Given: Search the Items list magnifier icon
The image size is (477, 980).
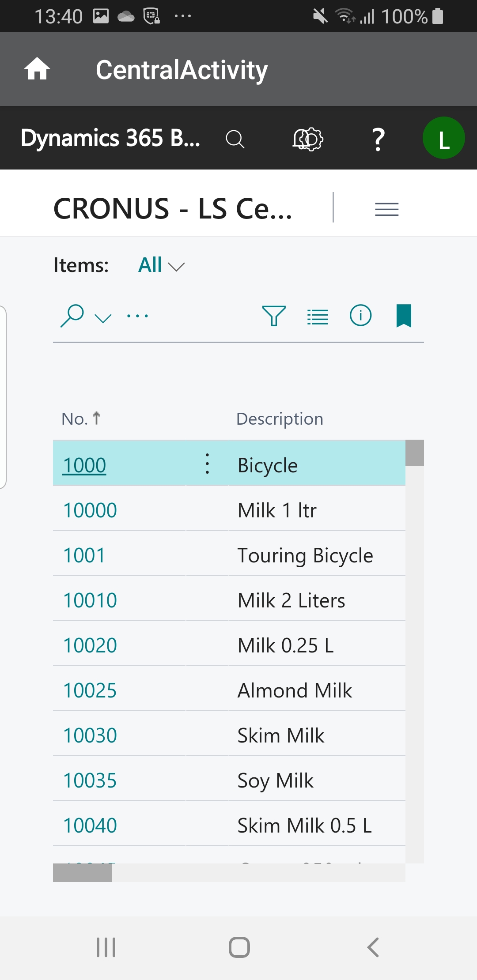Looking at the screenshot, I should (x=72, y=316).
